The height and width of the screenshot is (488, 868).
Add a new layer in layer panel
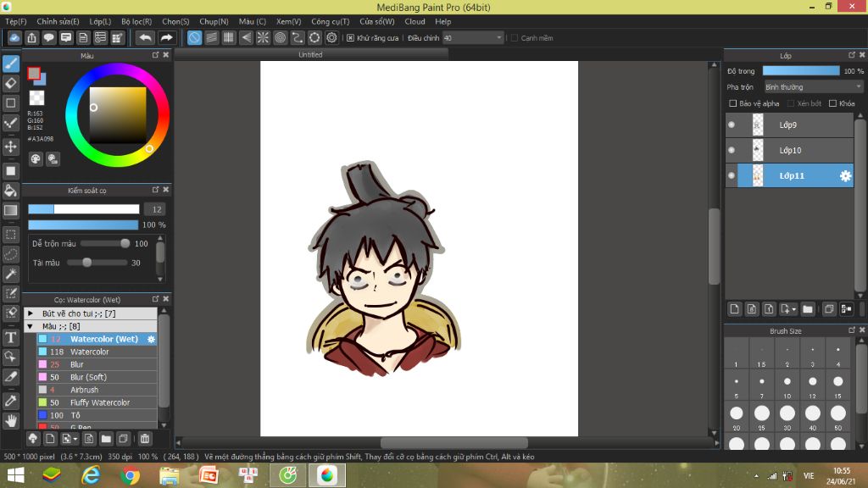735,308
